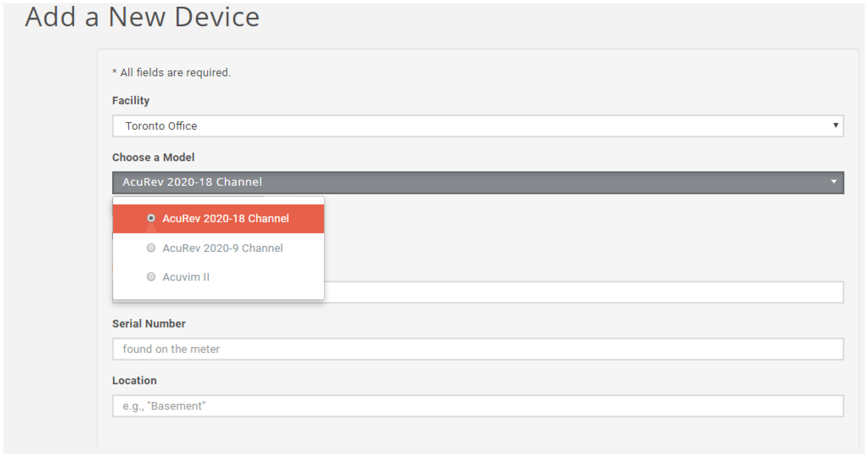Choose the highlighted AcuRev 2020-18 Channel entry text
The width and height of the screenshot is (868, 457).
pyautogui.click(x=225, y=219)
